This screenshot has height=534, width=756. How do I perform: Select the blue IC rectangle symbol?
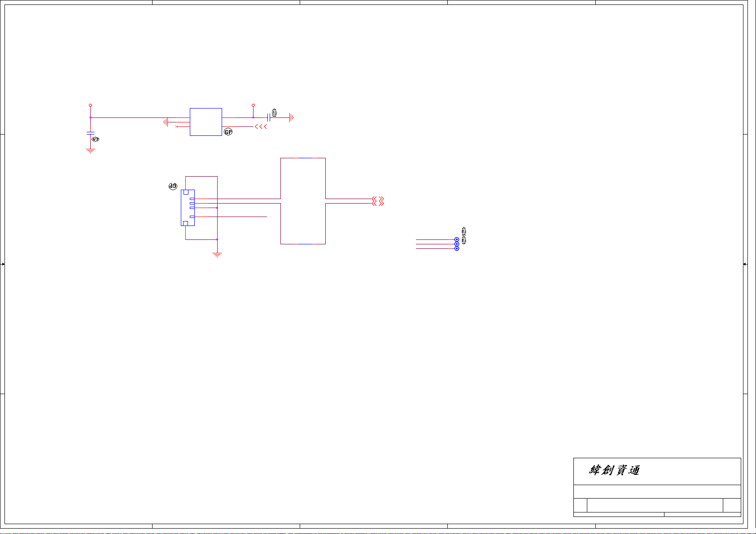click(x=206, y=122)
